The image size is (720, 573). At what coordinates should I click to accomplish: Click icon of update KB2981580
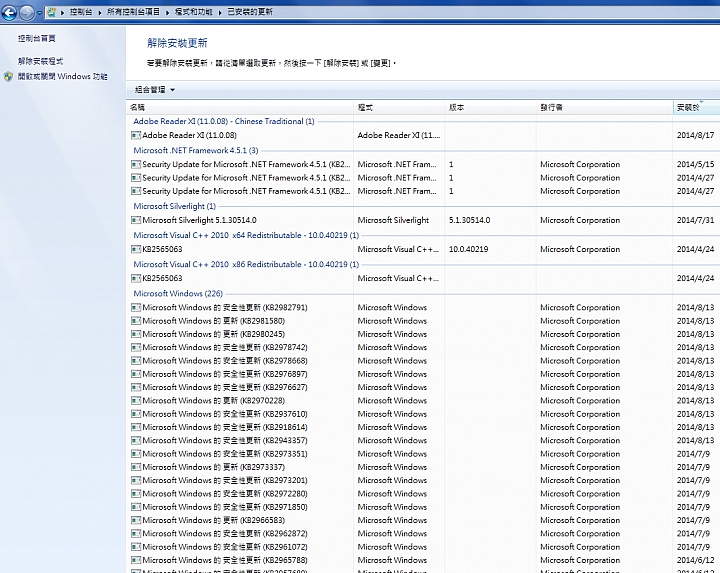pyautogui.click(x=136, y=320)
